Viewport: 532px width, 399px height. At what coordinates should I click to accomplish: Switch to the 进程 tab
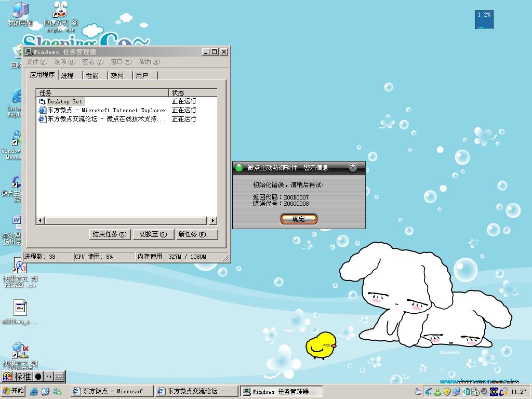pyautogui.click(x=71, y=75)
